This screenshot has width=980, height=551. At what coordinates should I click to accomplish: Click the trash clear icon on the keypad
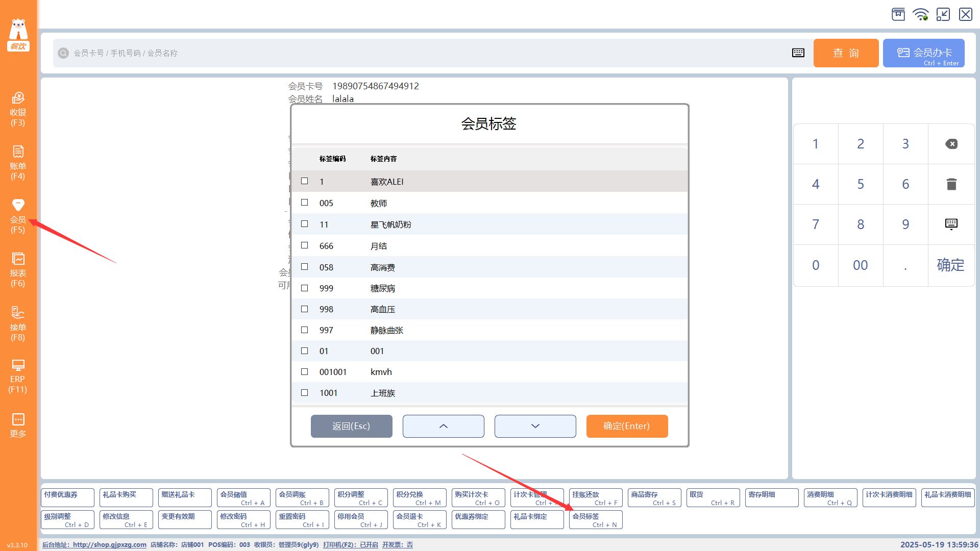[x=951, y=184]
